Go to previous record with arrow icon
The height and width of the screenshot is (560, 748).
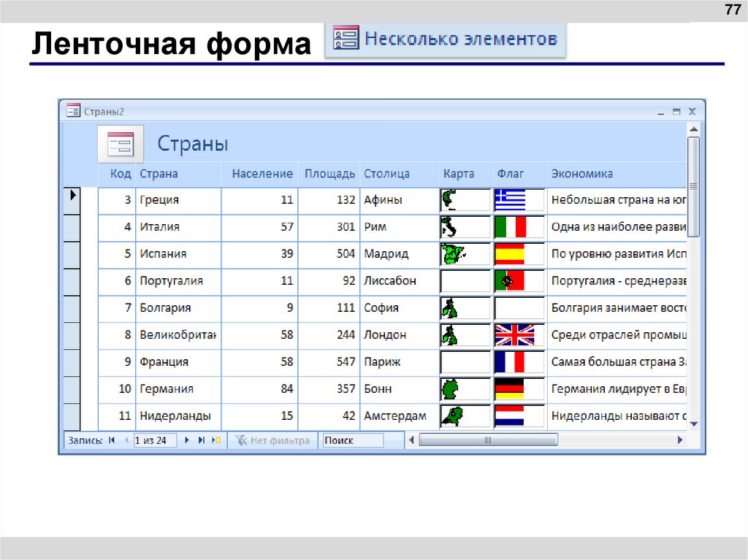(x=126, y=440)
